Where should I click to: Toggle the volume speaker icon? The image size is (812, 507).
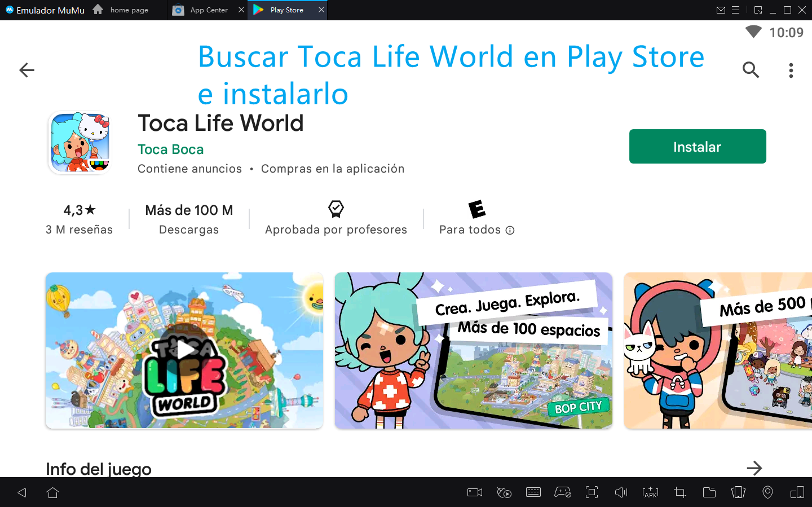pyautogui.click(x=621, y=492)
